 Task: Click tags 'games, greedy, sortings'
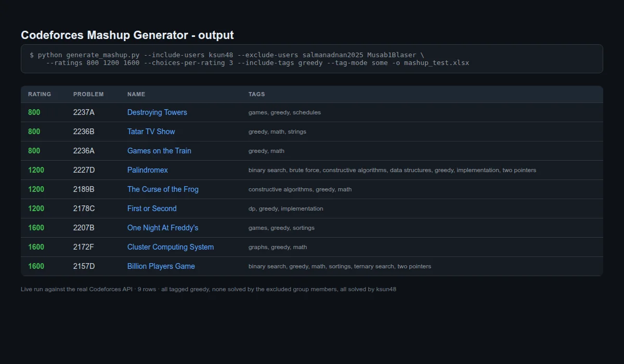click(281, 228)
